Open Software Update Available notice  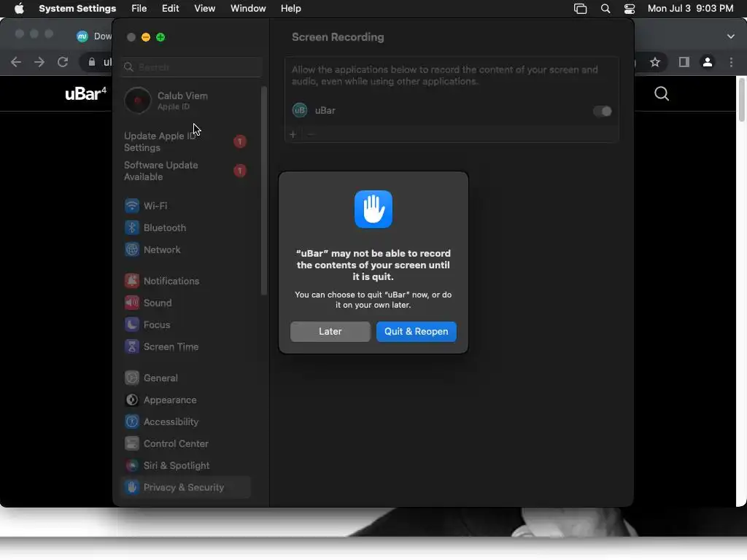point(186,171)
